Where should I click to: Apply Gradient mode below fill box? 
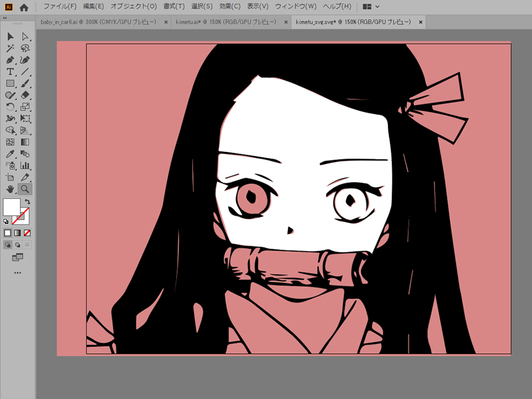click(x=17, y=233)
